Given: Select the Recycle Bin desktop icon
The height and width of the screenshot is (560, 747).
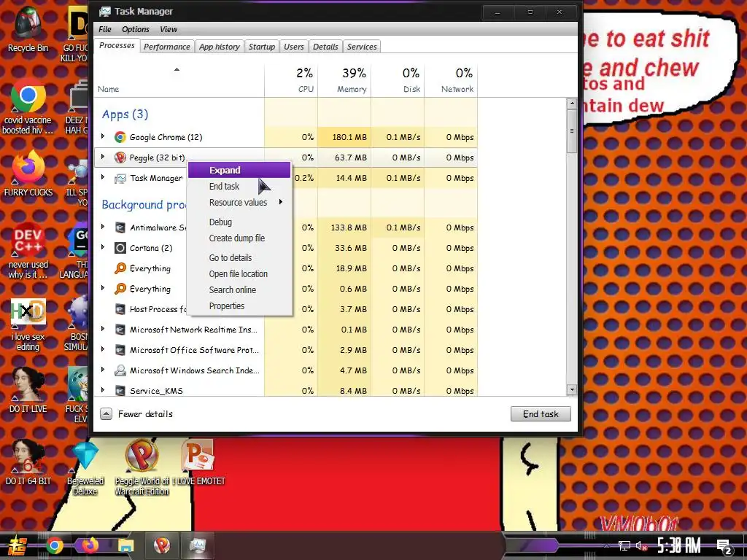Looking at the screenshot, I should coord(28,29).
